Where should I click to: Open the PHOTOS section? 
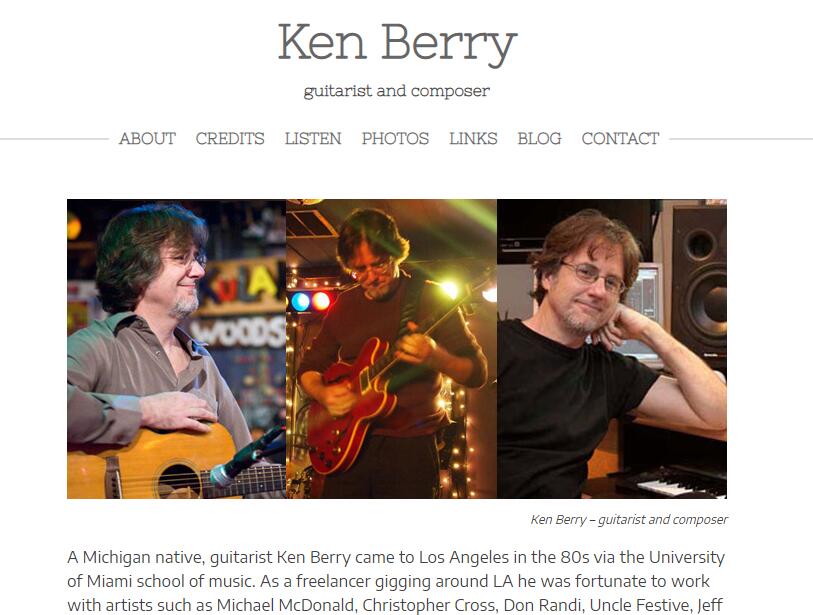[x=395, y=138]
